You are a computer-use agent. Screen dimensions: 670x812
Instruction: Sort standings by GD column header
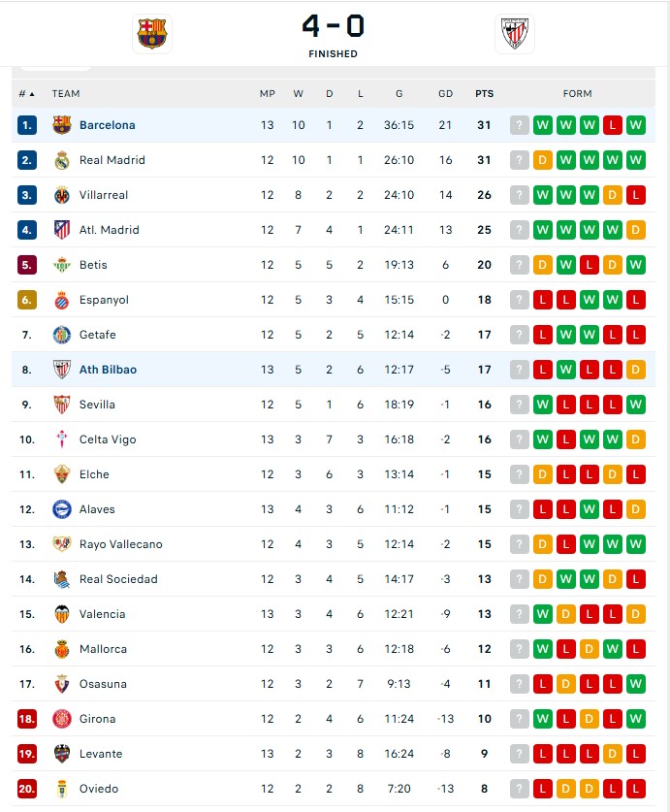tap(446, 94)
